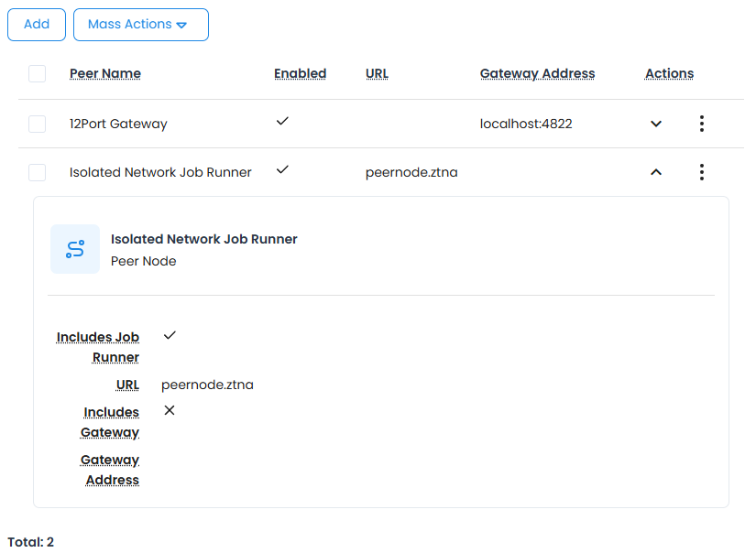Click Enabled checkmark for 12Port Gateway
The height and width of the screenshot is (553, 756).
[x=283, y=120]
